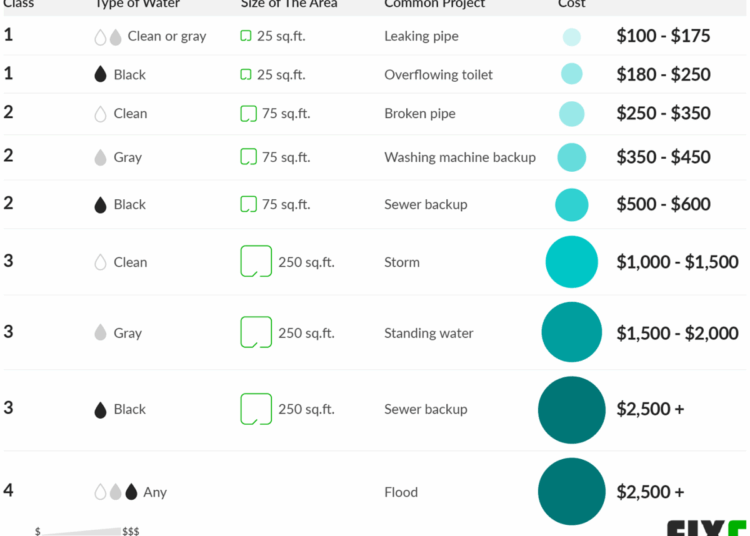The width and height of the screenshot is (750, 536).
Task: Click the black water drop in Flood row
Action: (x=131, y=492)
